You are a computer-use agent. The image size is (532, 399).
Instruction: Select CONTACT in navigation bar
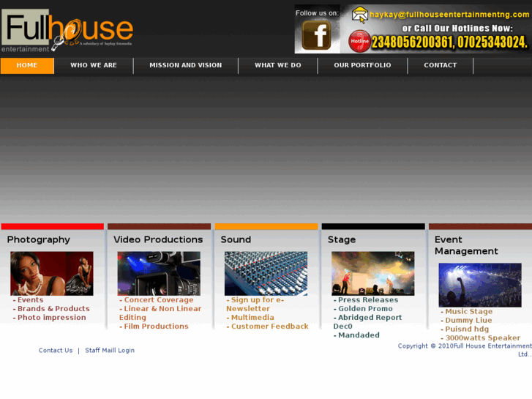pos(441,65)
